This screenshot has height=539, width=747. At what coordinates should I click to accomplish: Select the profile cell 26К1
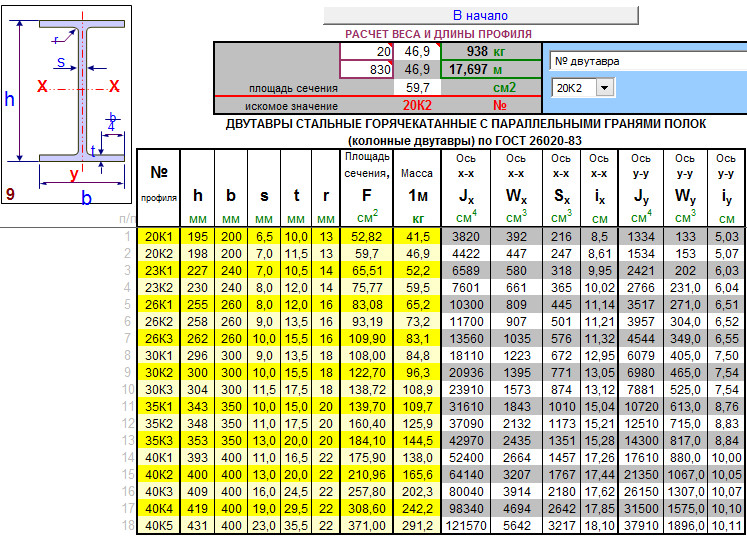click(x=159, y=305)
